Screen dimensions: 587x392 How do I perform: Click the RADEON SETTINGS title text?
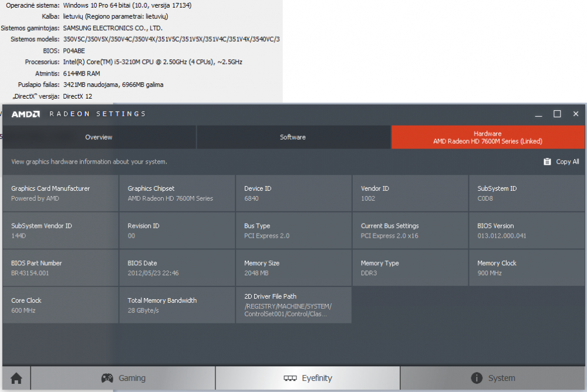pyautogui.click(x=97, y=114)
